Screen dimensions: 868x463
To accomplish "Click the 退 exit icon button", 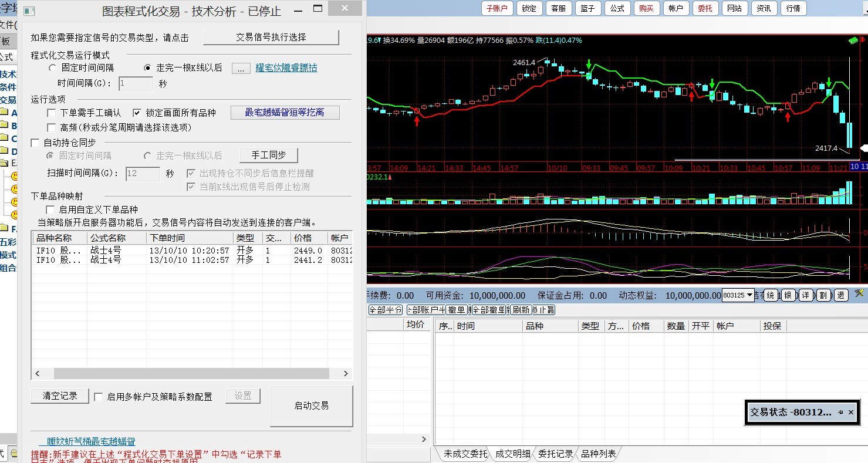I will (841, 295).
